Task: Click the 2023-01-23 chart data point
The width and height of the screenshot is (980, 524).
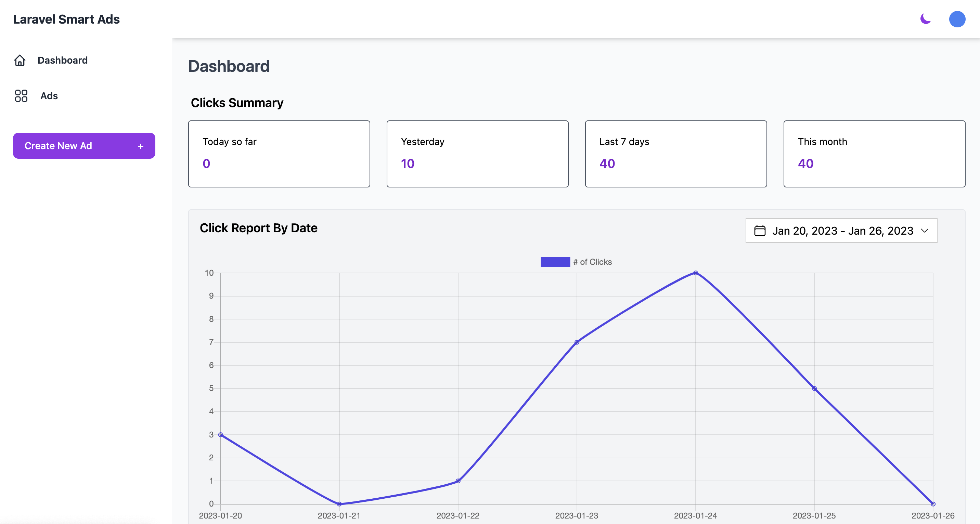Action: (577, 342)
